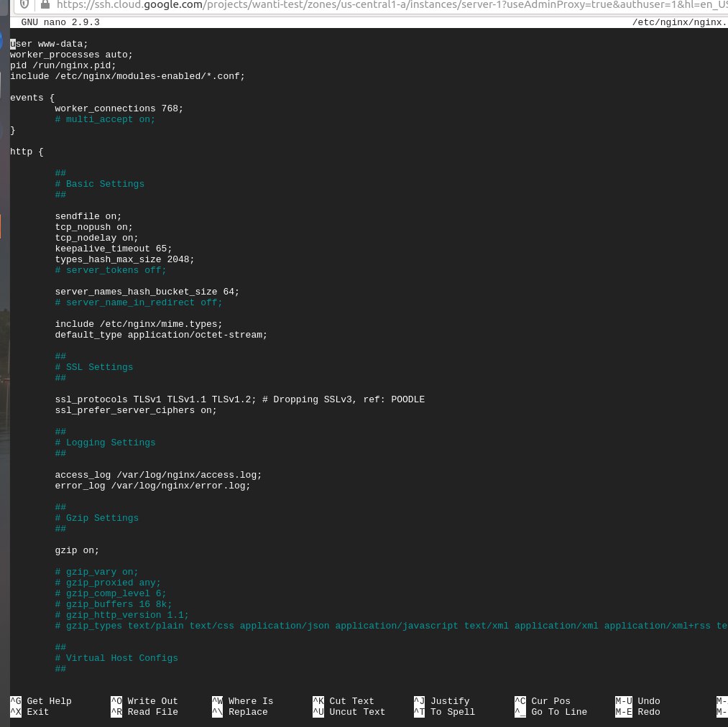The image size is (728, 727).
Task: Click the /etc/nginx/nginx file path header
Action: [x=680, y=22]
